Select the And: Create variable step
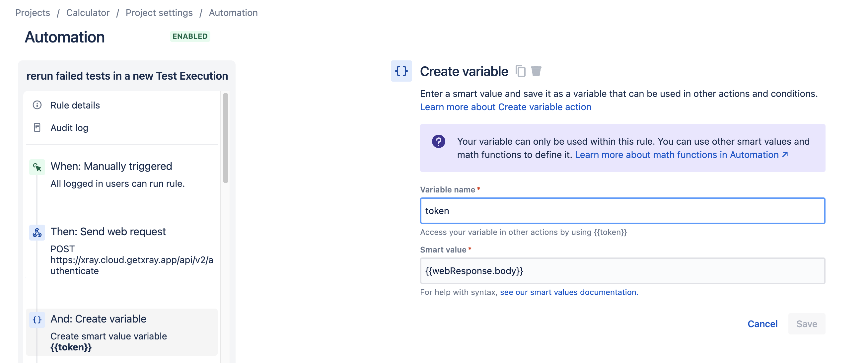The height and width of the screenshot is (363, 868). pos(122,332)
